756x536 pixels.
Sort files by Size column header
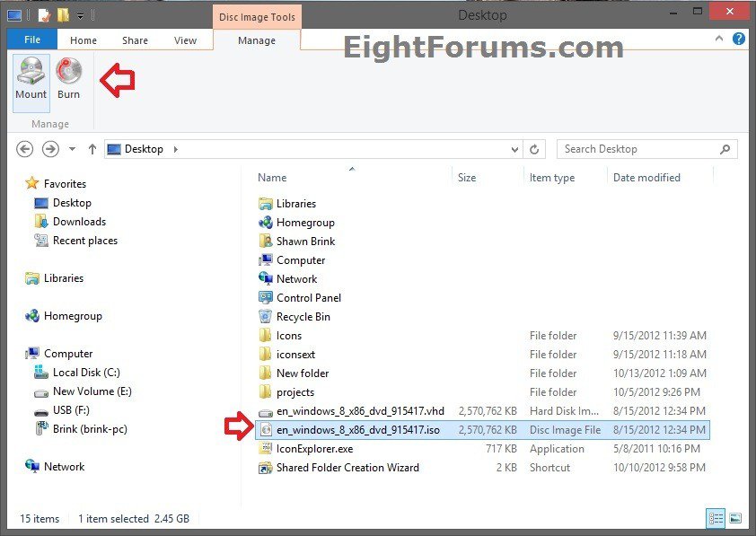point(467,178)
